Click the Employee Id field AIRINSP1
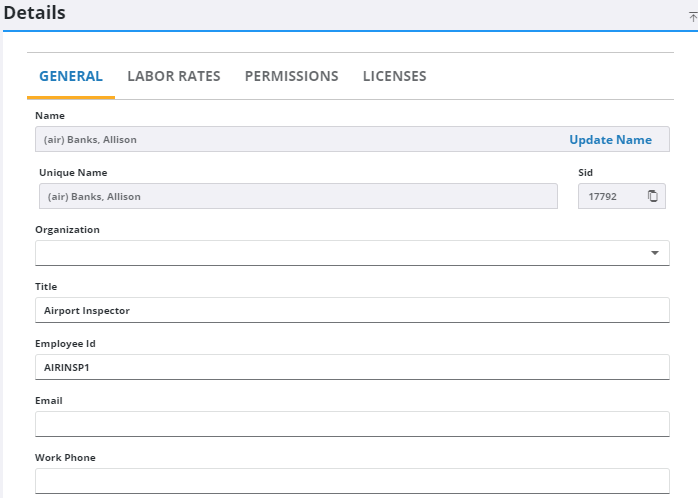 pyautogui.click(x=352, y=367)
